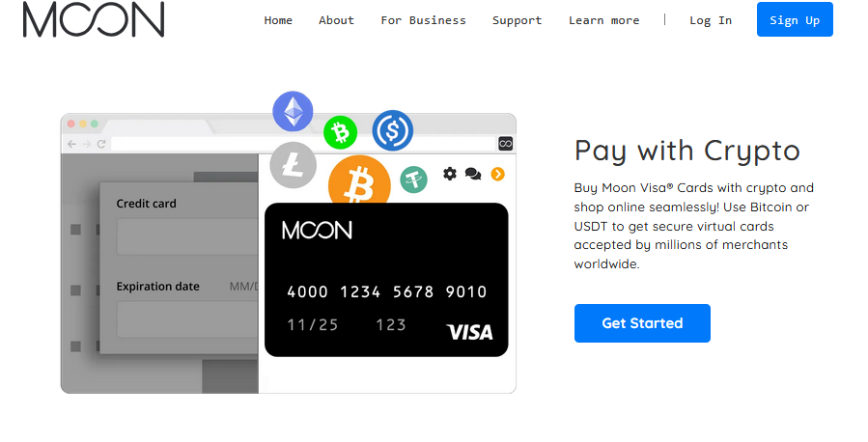Open the About page link

(336, 20)
